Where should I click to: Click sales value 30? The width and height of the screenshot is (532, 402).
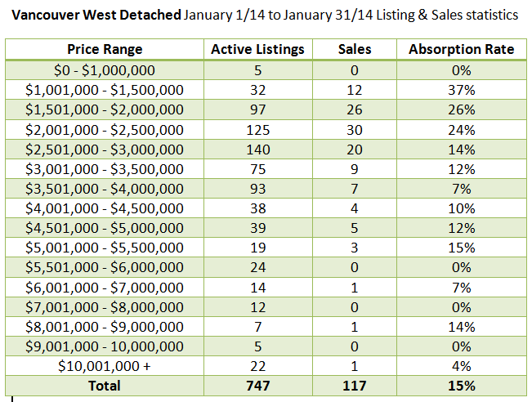(x=355, y=130)
